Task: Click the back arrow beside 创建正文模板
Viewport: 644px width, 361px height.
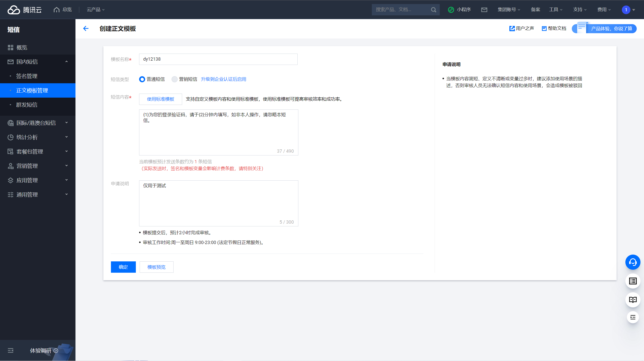Action: click(86, 28)
